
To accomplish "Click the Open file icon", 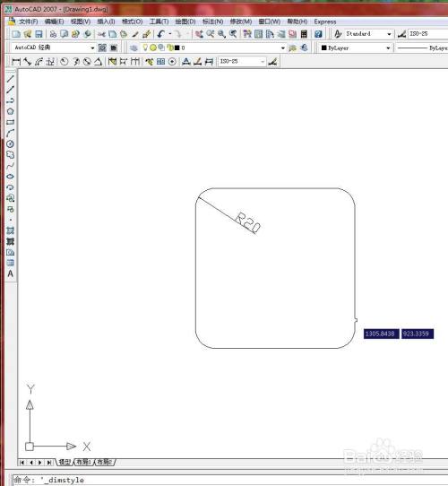I will (x=27, y=34).
